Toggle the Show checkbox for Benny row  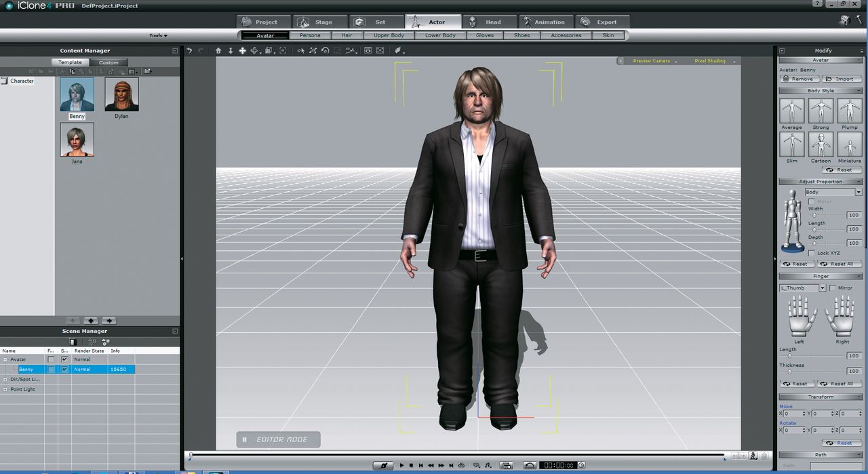pos(64,370)
